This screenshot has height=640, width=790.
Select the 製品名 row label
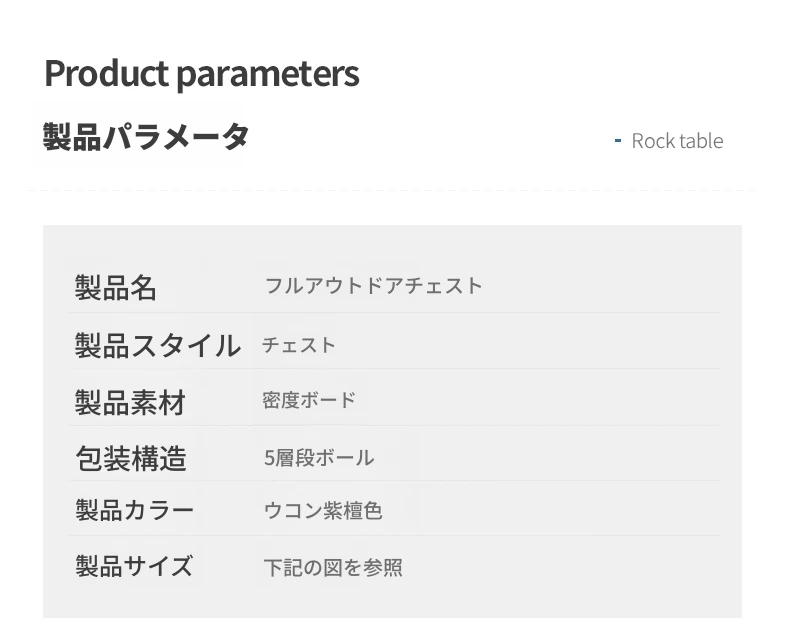[116, 288]
